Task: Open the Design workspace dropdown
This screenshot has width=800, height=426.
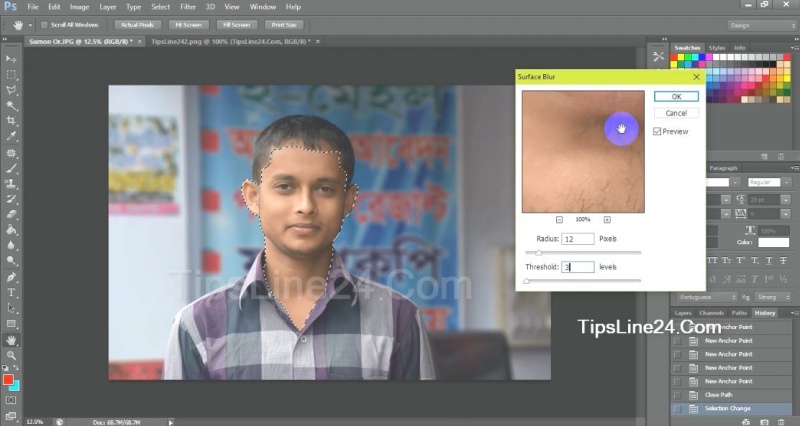Action: pyautogui.click(x=761, y=25)
